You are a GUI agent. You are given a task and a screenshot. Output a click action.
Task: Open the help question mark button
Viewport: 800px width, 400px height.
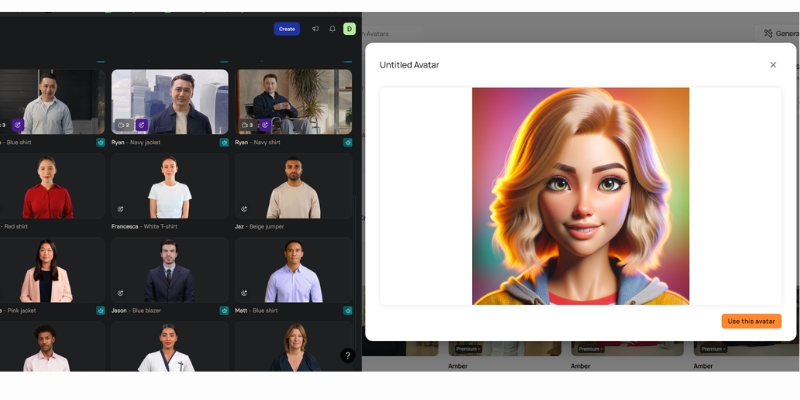coord(347,356)
